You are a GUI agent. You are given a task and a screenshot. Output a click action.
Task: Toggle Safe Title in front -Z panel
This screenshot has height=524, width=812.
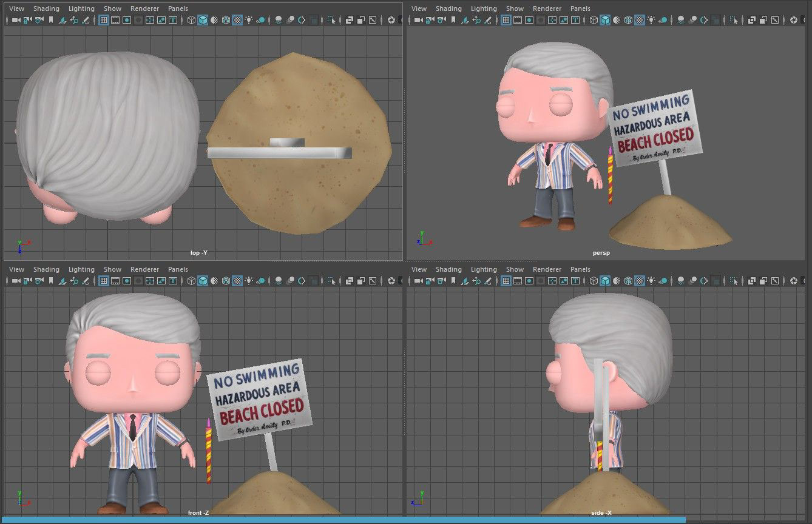click(173, 281)
